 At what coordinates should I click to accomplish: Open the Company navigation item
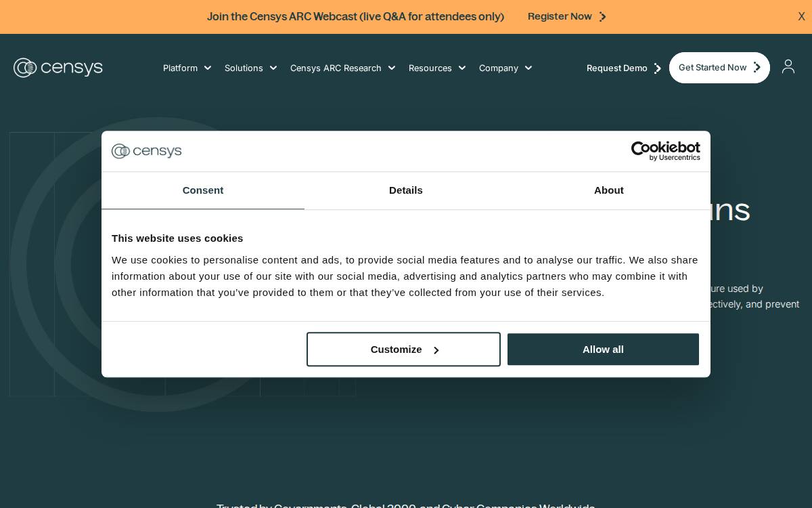499,68
